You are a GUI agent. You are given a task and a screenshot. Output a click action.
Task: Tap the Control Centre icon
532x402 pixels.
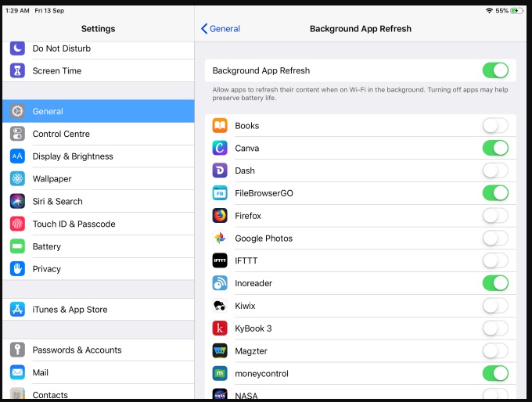[x=17, y=134]
